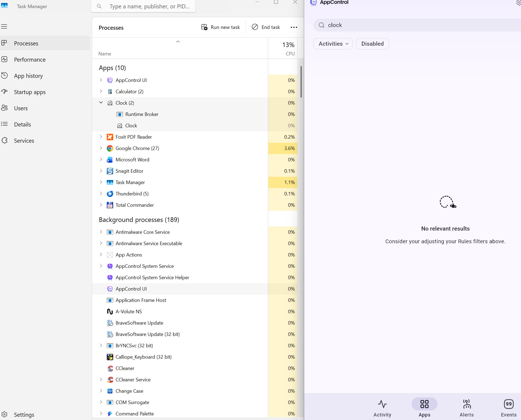Open the Events tab in AppControl
This screenshot has width=521, height=420.
(508, 408)
